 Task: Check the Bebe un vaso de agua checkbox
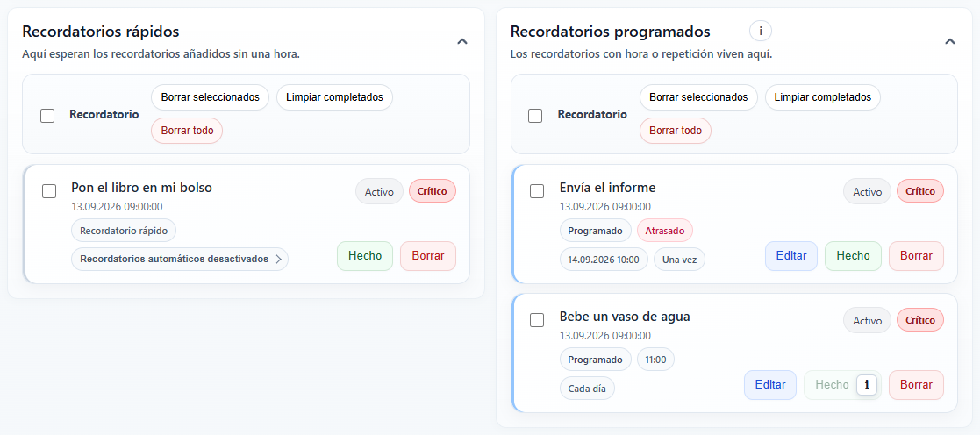(537, 320)
